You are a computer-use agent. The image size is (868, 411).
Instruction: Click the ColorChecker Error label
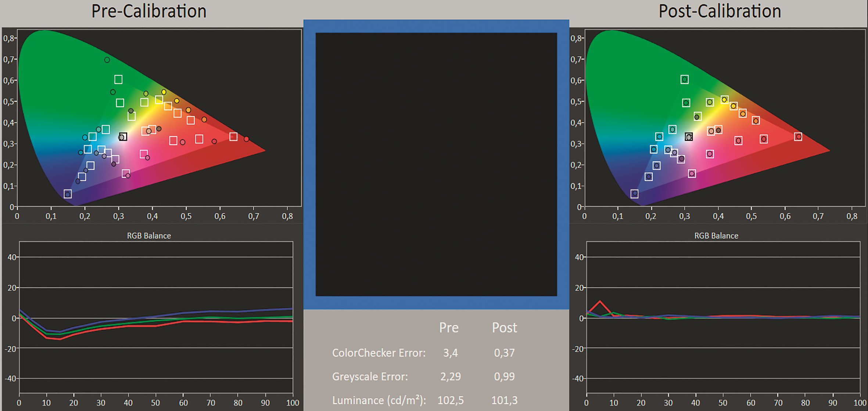(379, 353)
